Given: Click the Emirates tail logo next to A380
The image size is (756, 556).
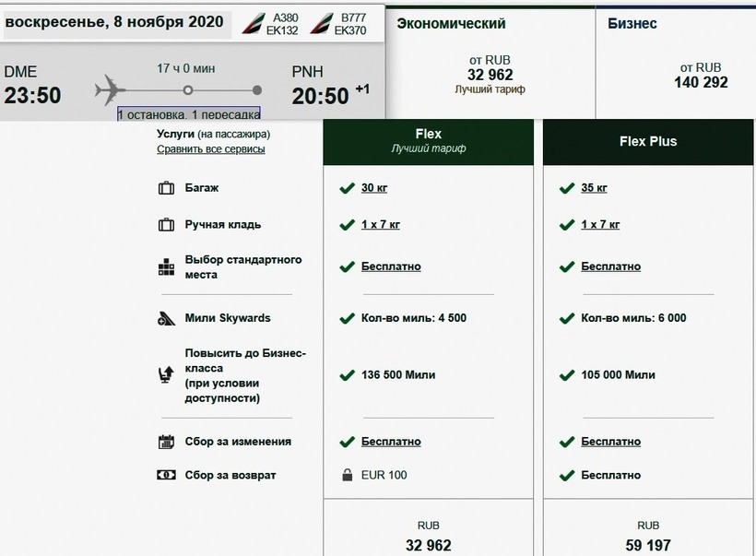Looking at the screenshot, I should point(254,24).
